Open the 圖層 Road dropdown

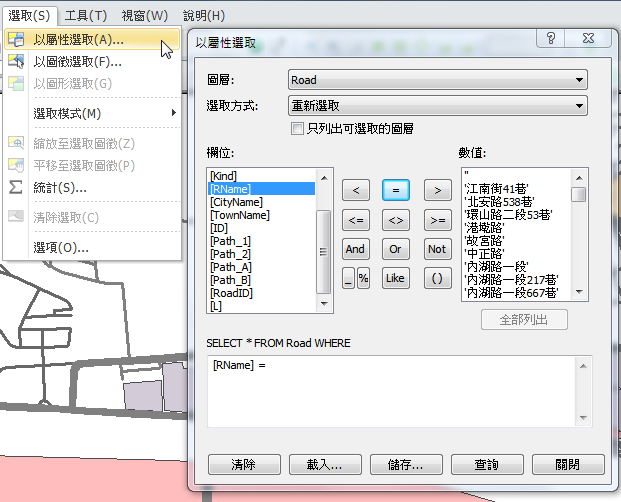point(438,80)
